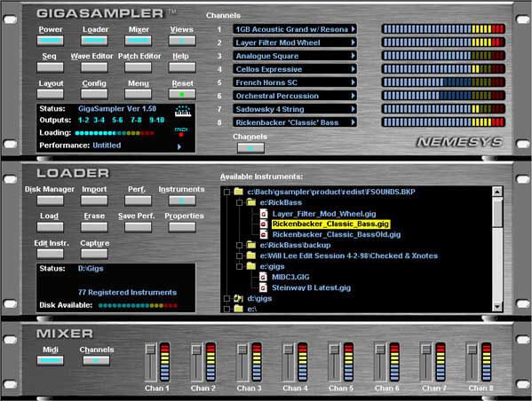
Task: Click channel 8 level meter
Action: click(443, 122)
